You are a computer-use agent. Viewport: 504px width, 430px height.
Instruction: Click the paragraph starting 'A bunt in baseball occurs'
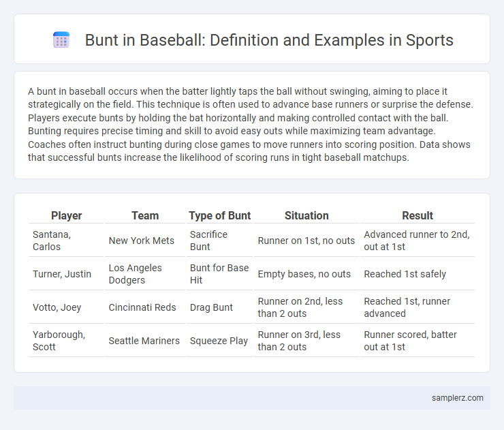pos(251,125)
